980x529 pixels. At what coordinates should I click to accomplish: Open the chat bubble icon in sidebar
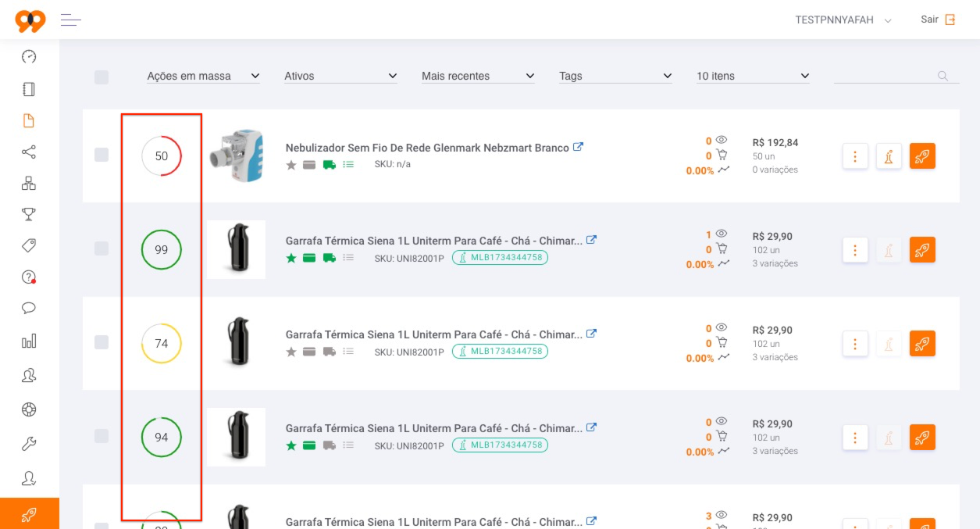point(29,308)
